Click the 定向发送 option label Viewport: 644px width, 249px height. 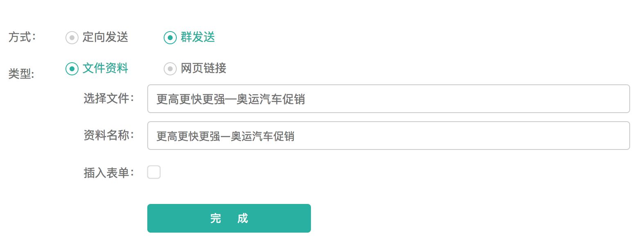105,37
